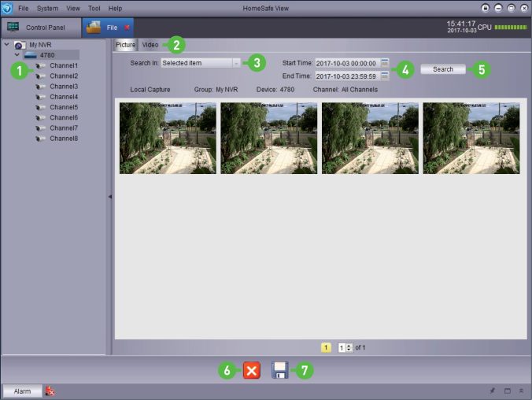Select Channel5 in the device tree
Image resolution: width=532 pixels, height=400 pixels.
(64, 107)
